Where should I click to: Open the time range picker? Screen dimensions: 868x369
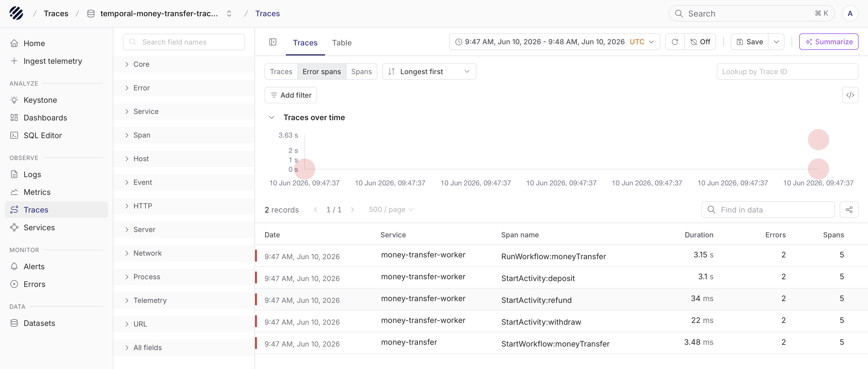point(554,42)
